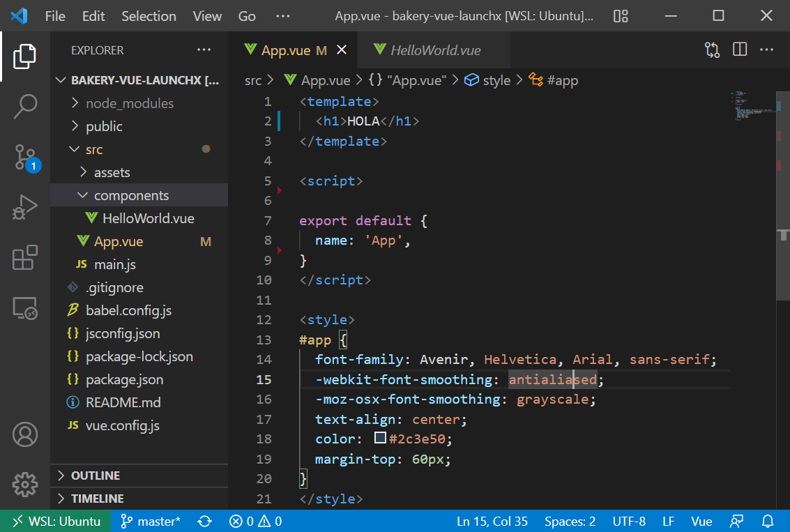Screen dimensions: 790x532
Task: Expand the TIMELINE section
Action: click(139, 499)
